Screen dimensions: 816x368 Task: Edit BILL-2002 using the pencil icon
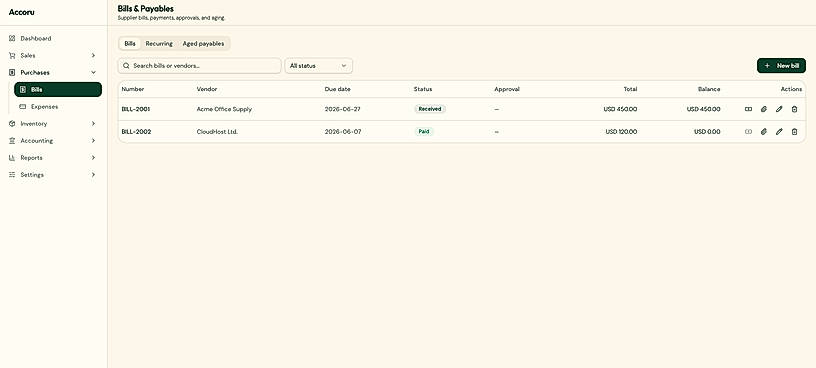pyautogui.click(x=779, y=132)
